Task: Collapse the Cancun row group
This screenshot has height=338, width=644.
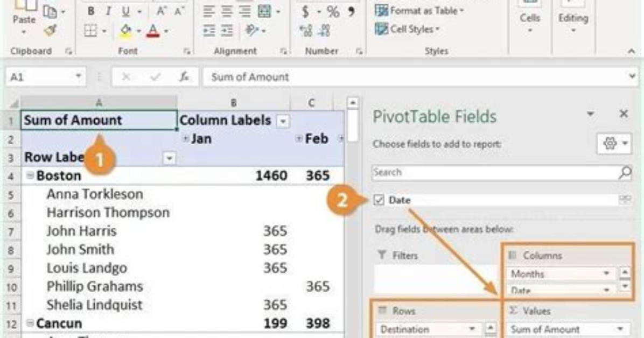Action: pos(30,323)
